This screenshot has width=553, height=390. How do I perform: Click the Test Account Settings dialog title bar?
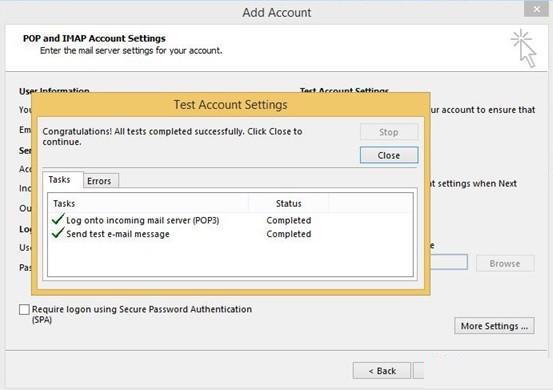231,105
